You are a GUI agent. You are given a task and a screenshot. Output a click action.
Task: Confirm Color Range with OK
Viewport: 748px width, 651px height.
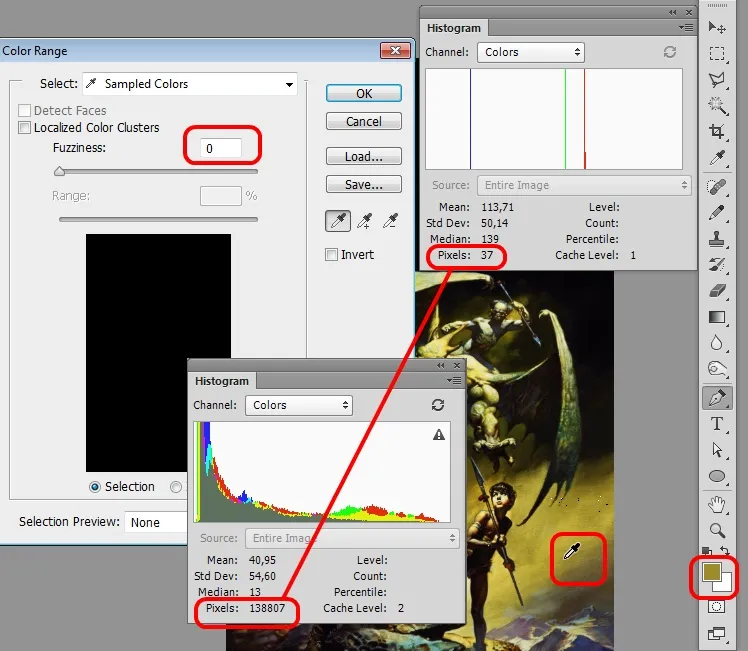coord(364,93)
